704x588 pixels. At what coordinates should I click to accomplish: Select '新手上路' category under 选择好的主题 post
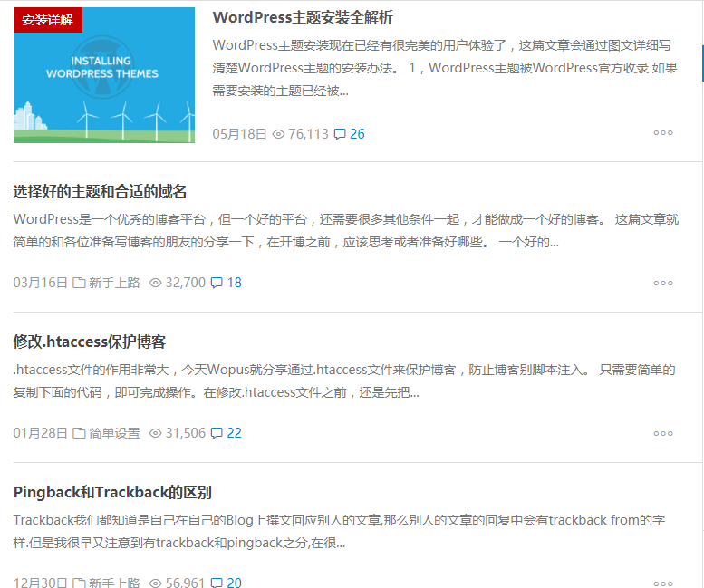pos(114,283)
